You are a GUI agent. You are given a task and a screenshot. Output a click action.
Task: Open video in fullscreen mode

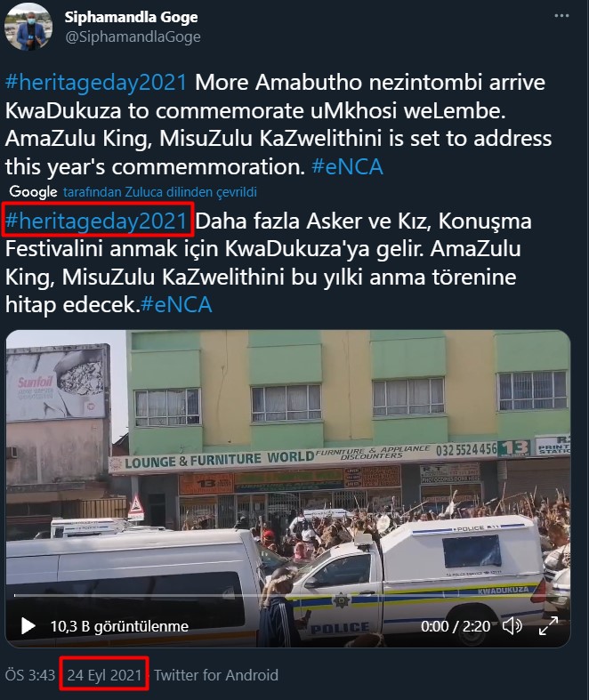pos(548,626)
